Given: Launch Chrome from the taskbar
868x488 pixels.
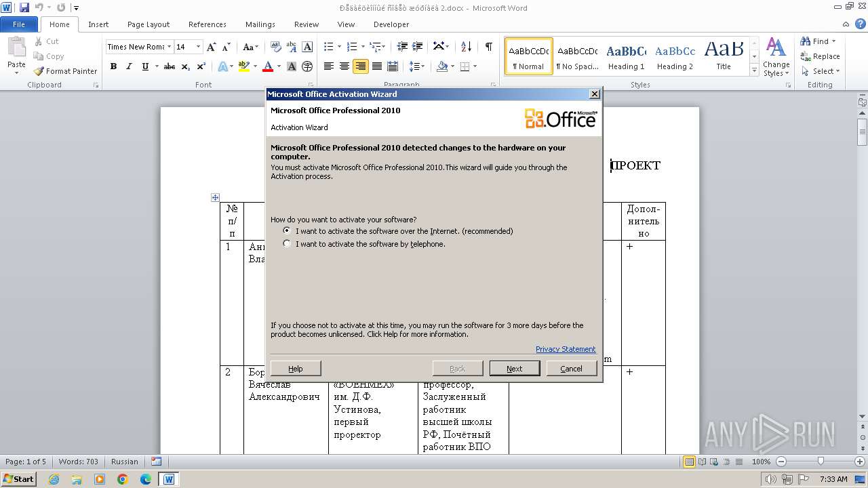Looking at the screenshot, I should click(123, 479).
